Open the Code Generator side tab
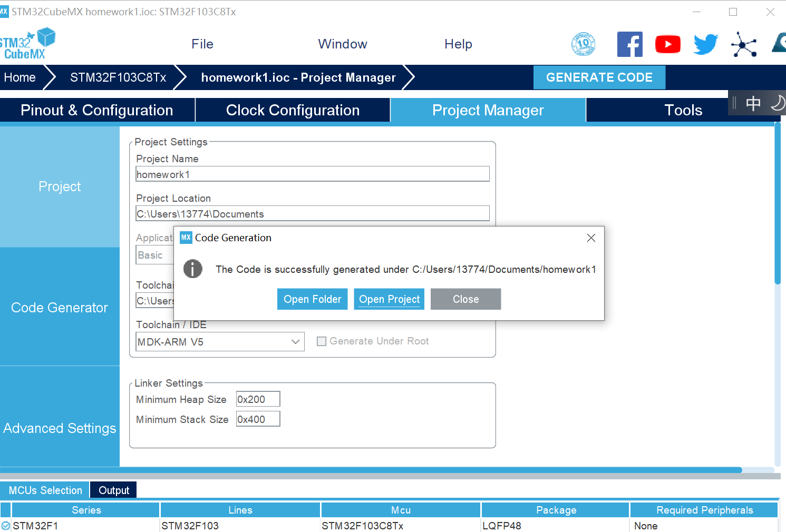786x532 pixels. 60,308
